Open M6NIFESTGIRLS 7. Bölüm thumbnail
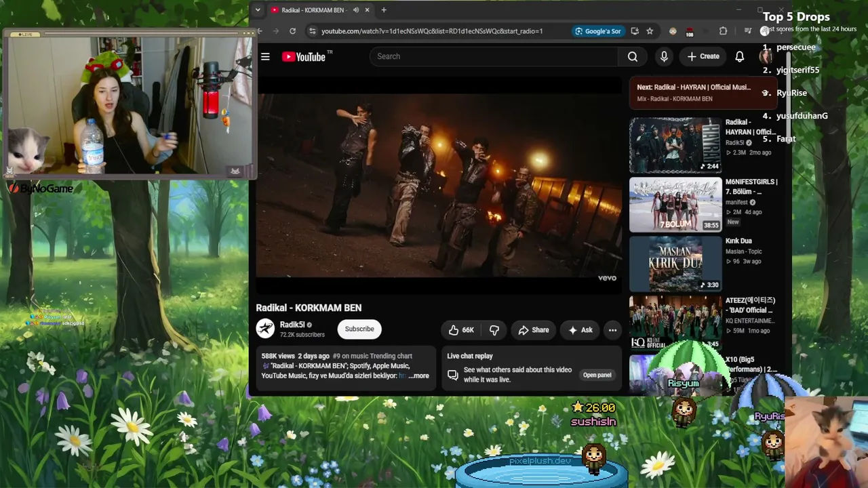The image size is (868, 488). [675, 205]
